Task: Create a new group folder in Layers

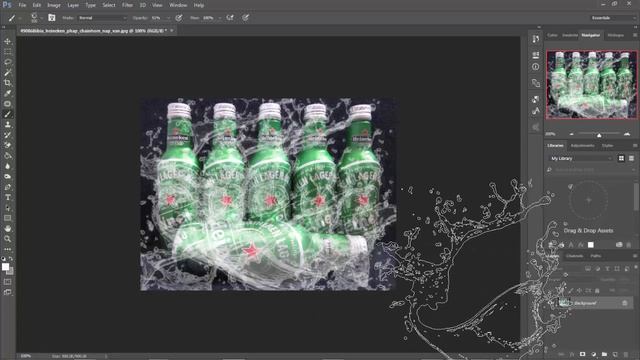Action: point(604,354)
